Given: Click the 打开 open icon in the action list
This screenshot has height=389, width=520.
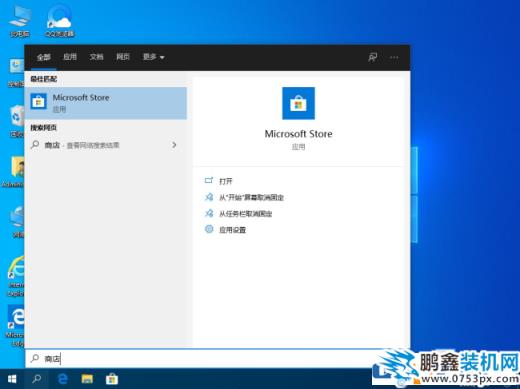Looking at the screenshot, I should click(209, 180).
